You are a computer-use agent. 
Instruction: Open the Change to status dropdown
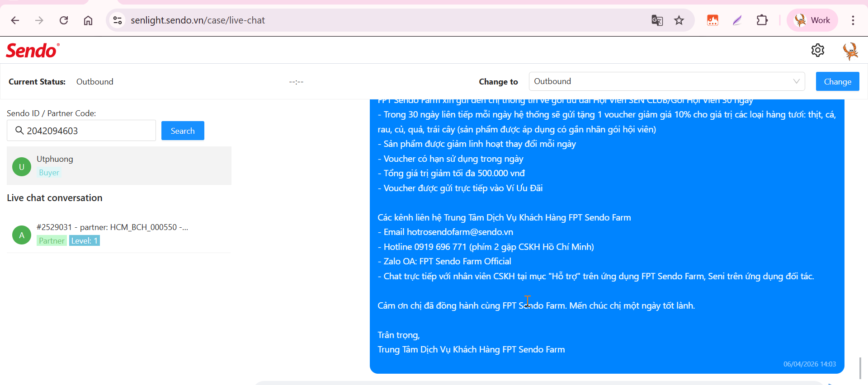(667, 81)
